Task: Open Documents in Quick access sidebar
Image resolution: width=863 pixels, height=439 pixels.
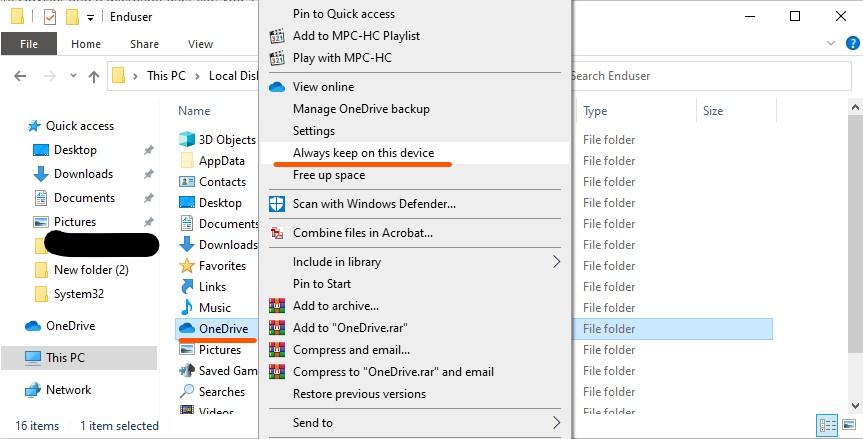Action: [x=84, y=197]
